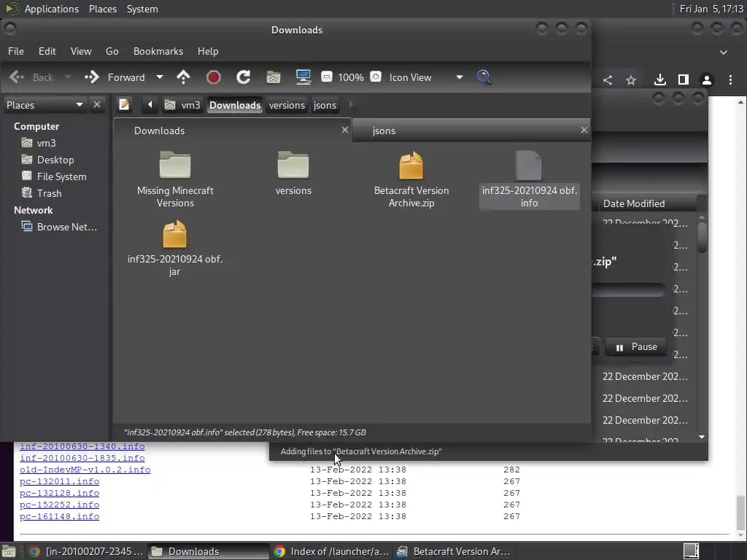
Task: Open the Applications panel menu
Action: 52,9
